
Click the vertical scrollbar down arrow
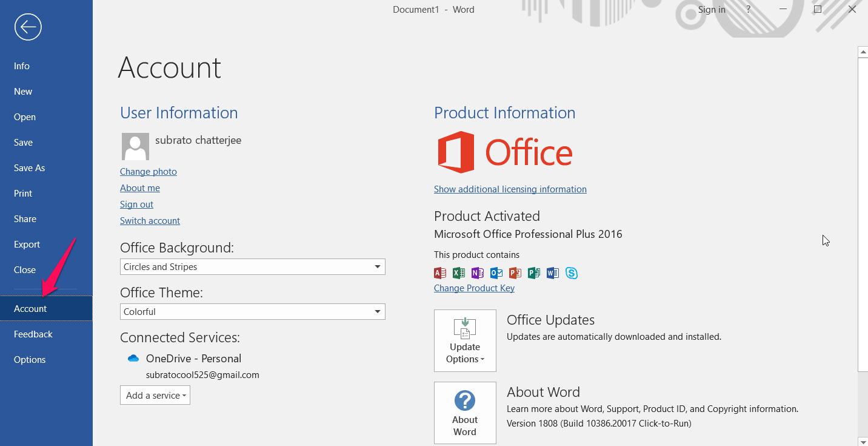click(x=863, y=441)
